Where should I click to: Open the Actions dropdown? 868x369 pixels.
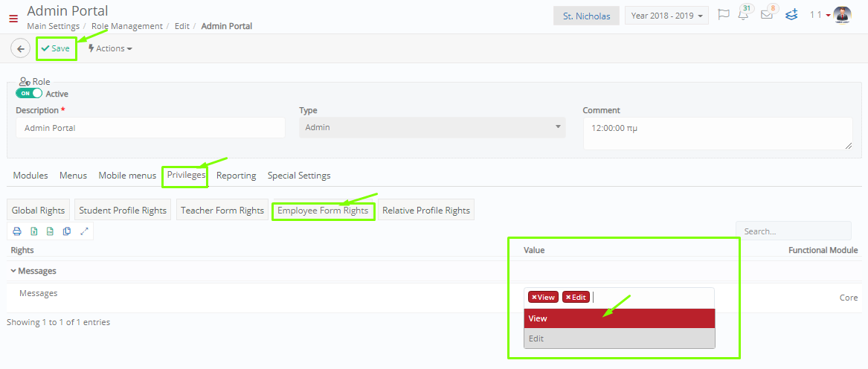click(x=109, y=48)
